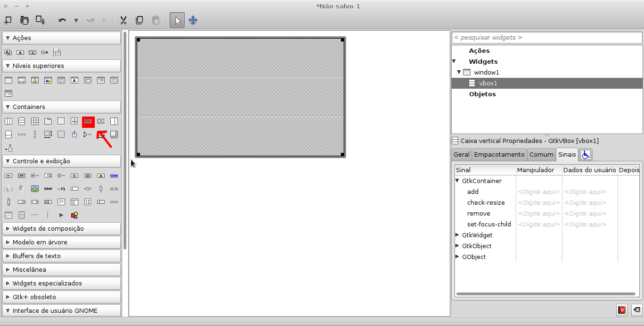
Task: Collapse the Ações palette section
Action: [x=62, y=38]
